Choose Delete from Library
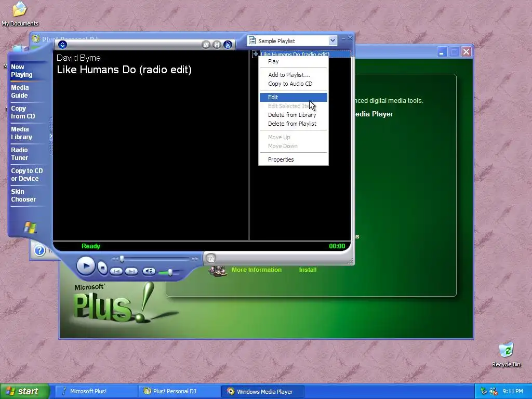 [x=294, y=115]
